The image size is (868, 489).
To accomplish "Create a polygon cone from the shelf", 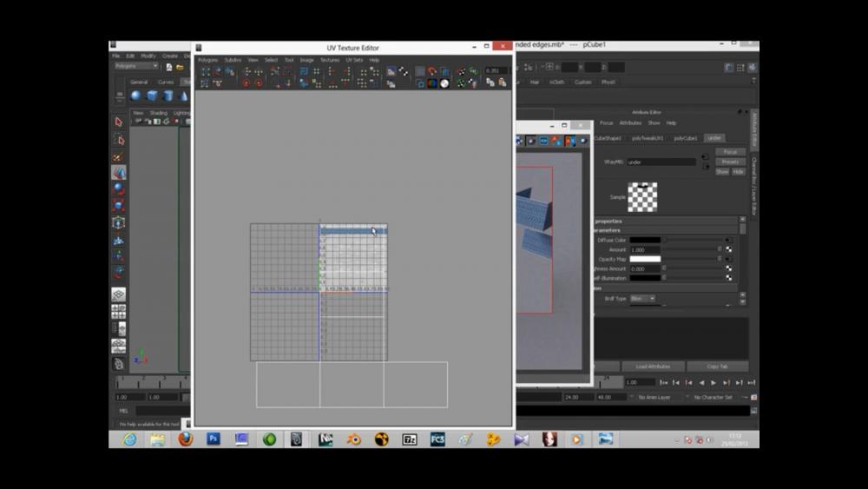I will (x=184, y=96).
